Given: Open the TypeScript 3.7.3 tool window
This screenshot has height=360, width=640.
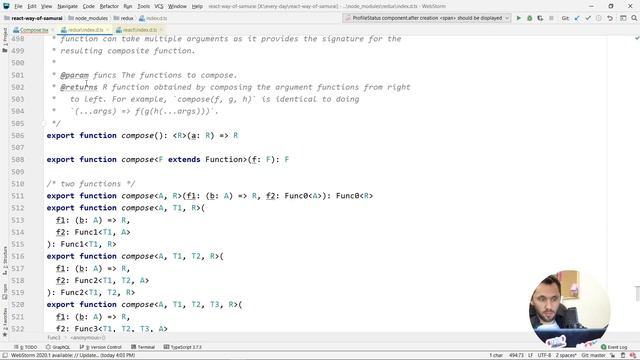Looking at the screenshot, I should click(183, 347).
